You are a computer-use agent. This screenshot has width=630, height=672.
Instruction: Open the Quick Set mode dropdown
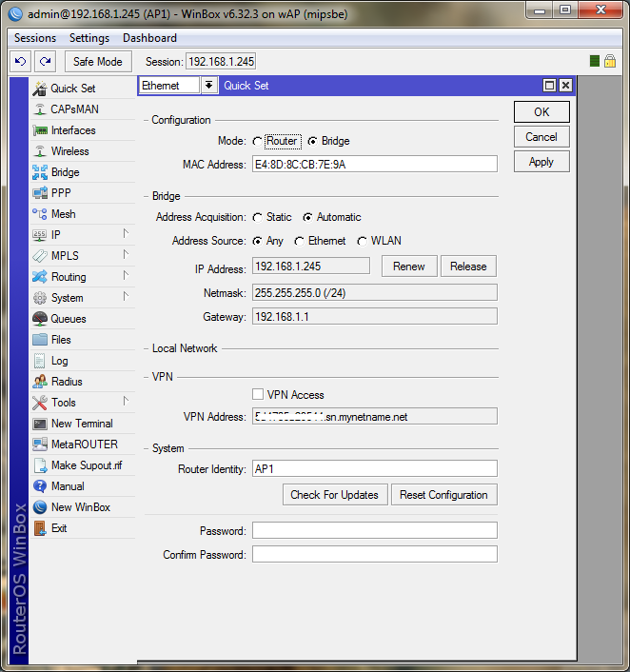click(208, 86)
